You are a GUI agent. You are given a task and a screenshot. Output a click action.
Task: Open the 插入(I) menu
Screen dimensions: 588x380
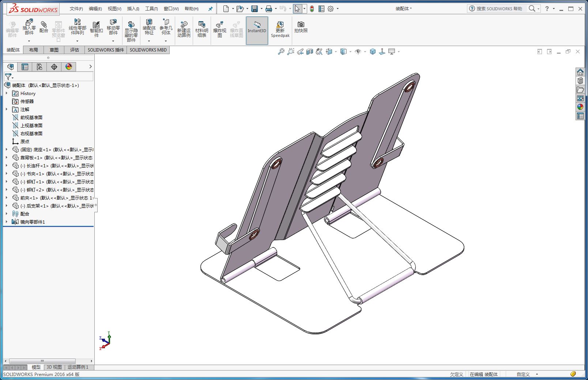(x=133, y=9)
